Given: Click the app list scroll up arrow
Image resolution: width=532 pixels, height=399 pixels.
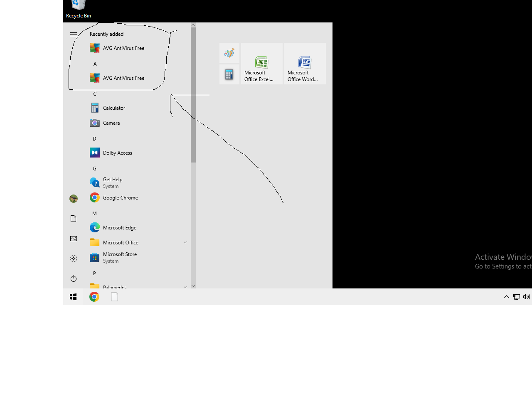Looking at the screenshot, I should [193, 25].
